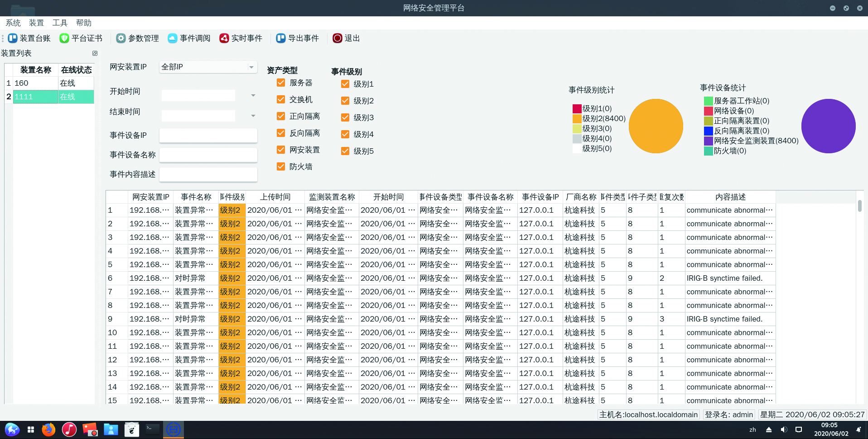This screenshot has width=868, height=439.
Task: Open the 系统 menu
Action: (x=13, y=23)
